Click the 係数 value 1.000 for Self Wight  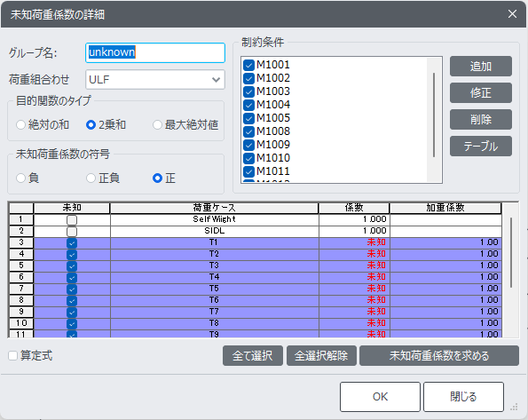click(354, 219)
